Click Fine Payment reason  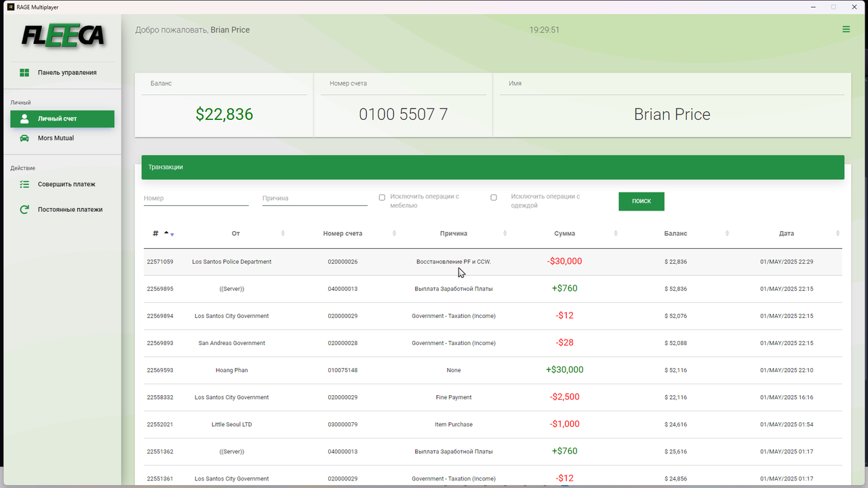454,397
